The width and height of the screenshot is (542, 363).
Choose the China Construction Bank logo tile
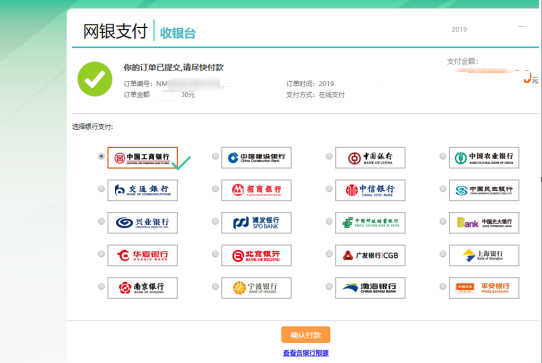click(x=256, y=158)
